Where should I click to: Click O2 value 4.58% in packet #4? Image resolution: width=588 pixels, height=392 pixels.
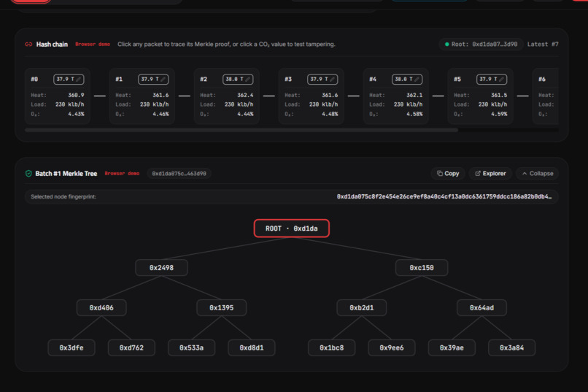pyautogui.click(x=415, y=114)
